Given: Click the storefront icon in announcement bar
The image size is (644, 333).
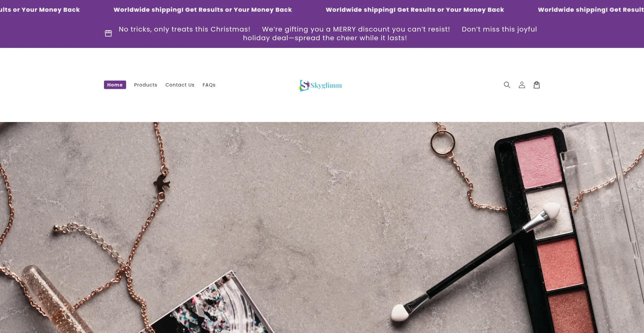Looking at the screenshot, I should tap(108, 33).
